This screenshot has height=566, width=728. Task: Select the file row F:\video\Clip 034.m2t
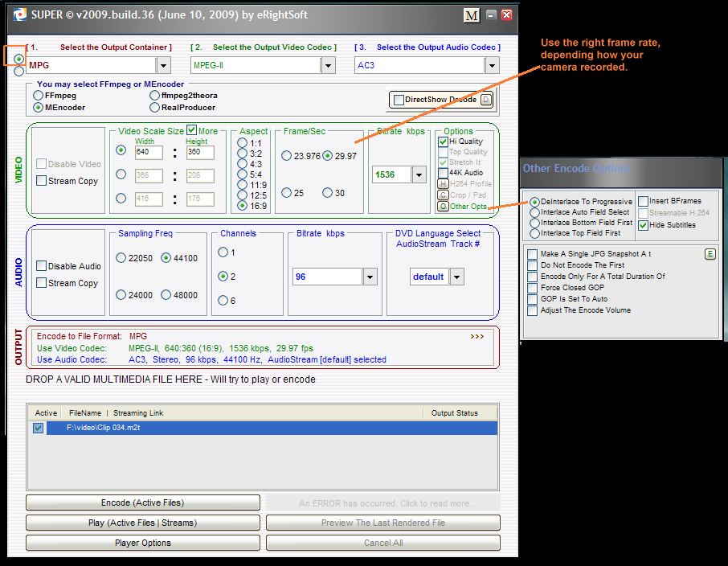(x=272, y=428)
